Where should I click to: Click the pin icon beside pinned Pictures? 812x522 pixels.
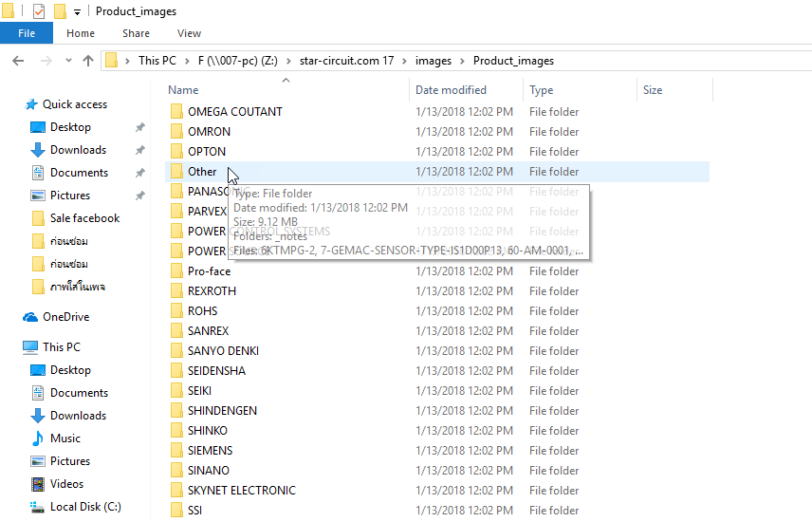coord(139,196)
